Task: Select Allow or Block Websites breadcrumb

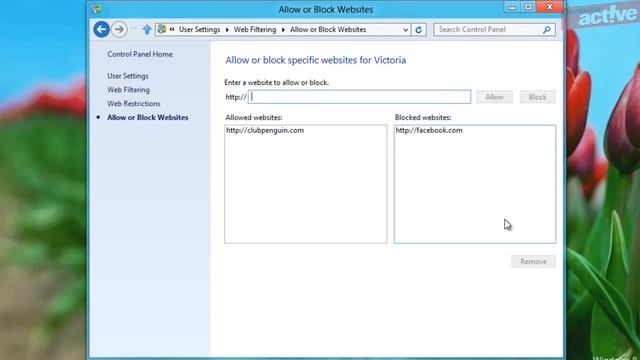Action: (x=328, y=29)
